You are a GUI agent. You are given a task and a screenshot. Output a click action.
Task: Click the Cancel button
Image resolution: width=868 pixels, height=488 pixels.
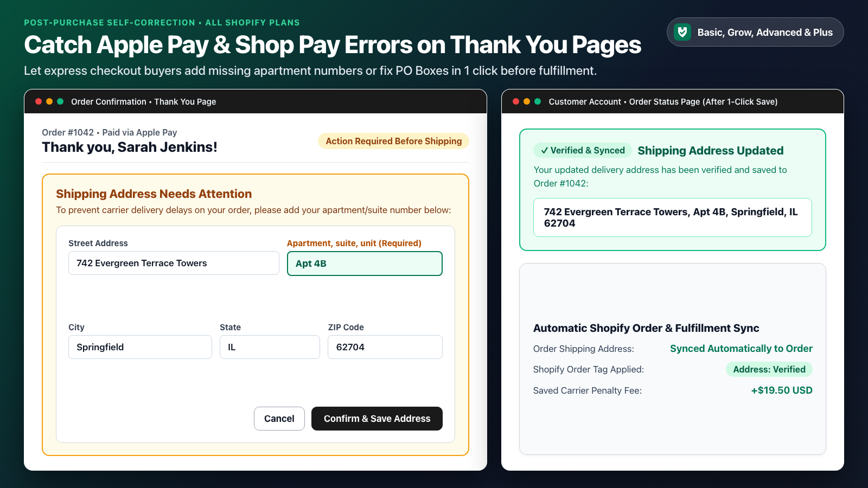[279, 419]
